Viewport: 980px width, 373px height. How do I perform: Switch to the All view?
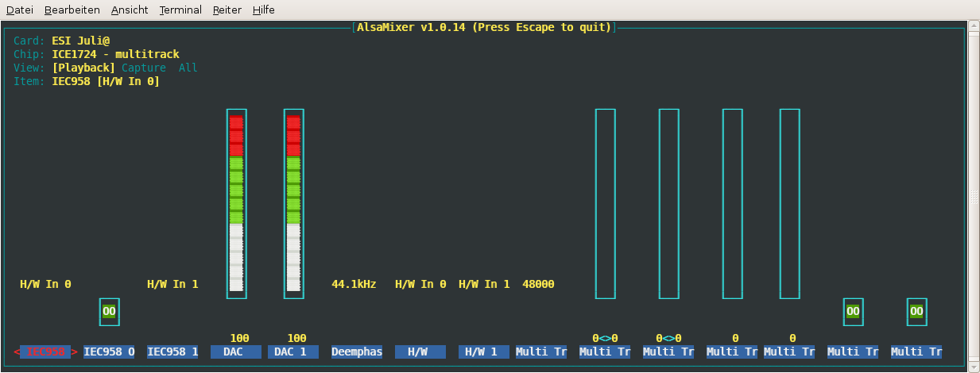coord(188,68)
